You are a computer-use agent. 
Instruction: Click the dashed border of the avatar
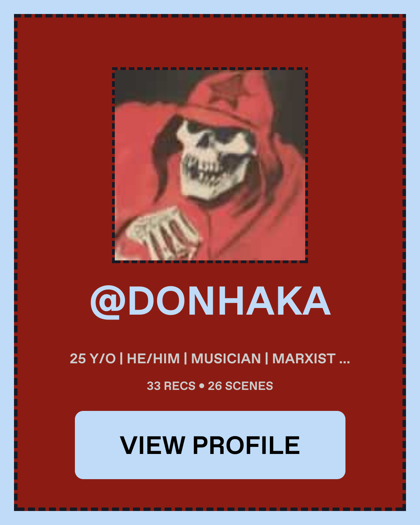pyautogui.click(x=210, y=69)
